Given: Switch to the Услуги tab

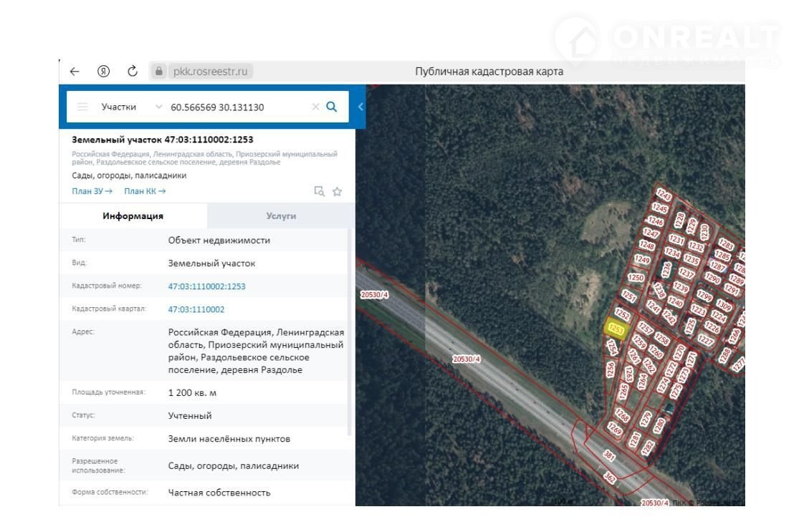Looking at the screenshot, I should tap(280, 216).
